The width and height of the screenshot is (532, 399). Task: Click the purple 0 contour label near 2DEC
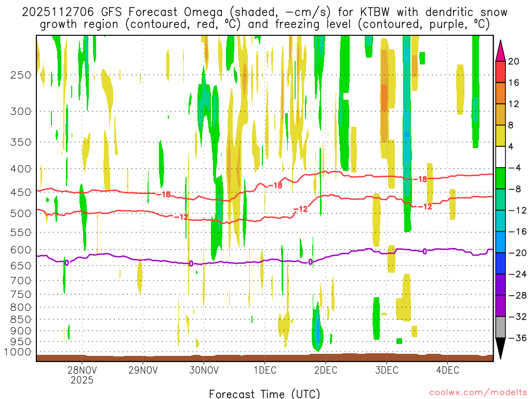[310, 262]
